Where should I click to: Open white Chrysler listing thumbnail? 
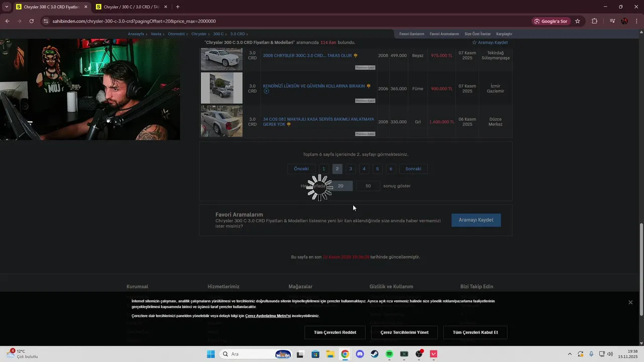click(x=221, y=59)
